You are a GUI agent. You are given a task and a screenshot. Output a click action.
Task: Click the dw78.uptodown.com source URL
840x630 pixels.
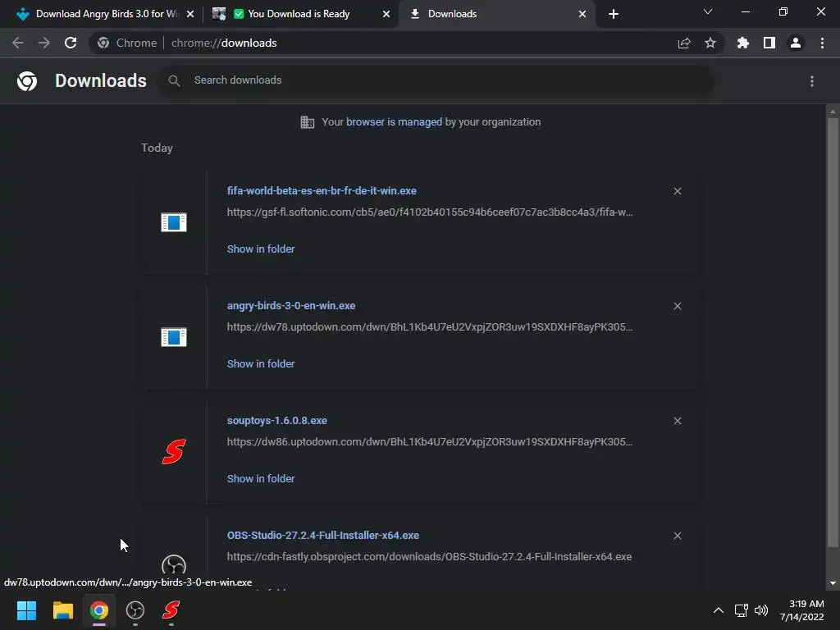coord(430,326)
